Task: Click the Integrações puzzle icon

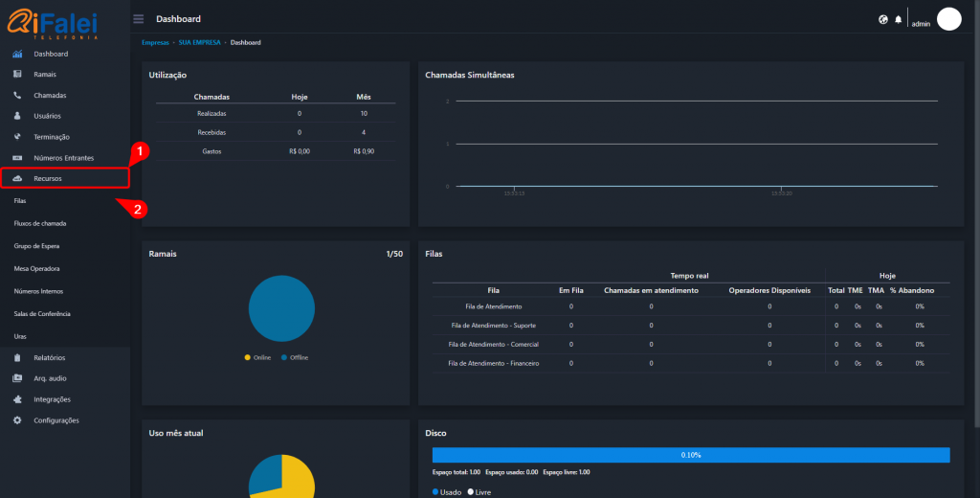Action: (17, 399)
